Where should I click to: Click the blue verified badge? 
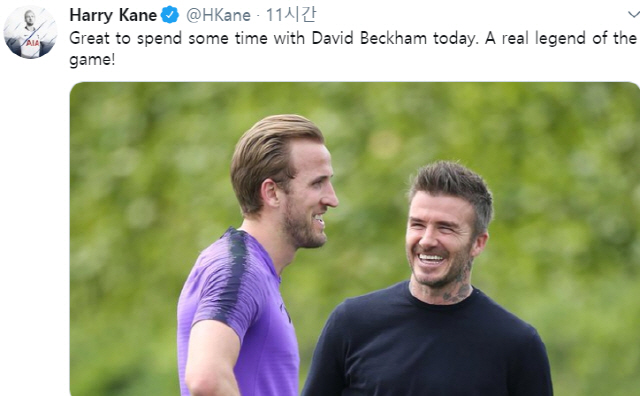tap(170, 15)
